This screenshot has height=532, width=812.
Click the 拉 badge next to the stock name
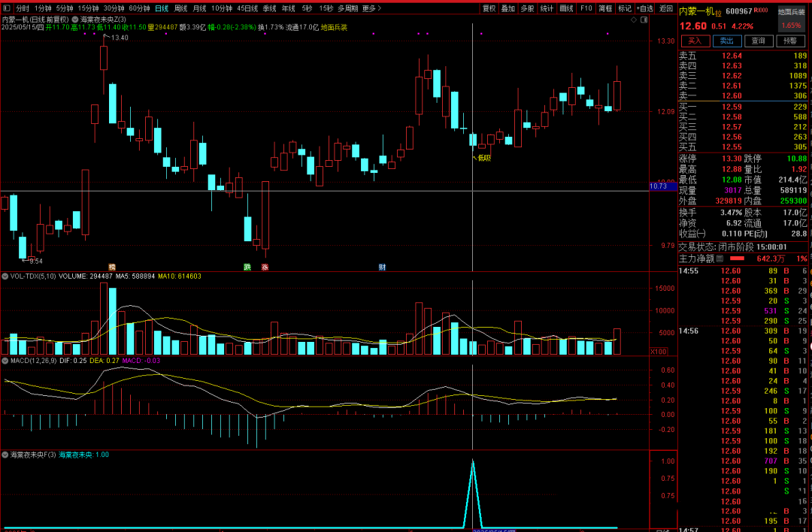click(718, 12)
